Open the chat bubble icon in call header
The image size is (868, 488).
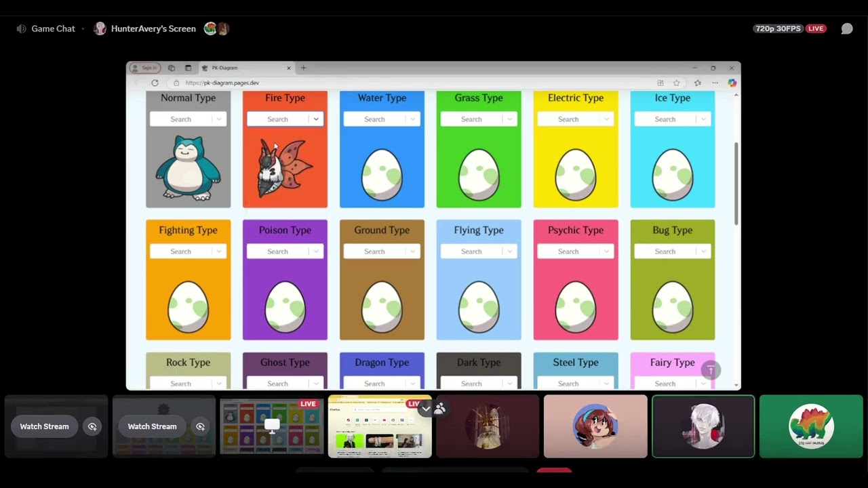click(x=847, y=28)
